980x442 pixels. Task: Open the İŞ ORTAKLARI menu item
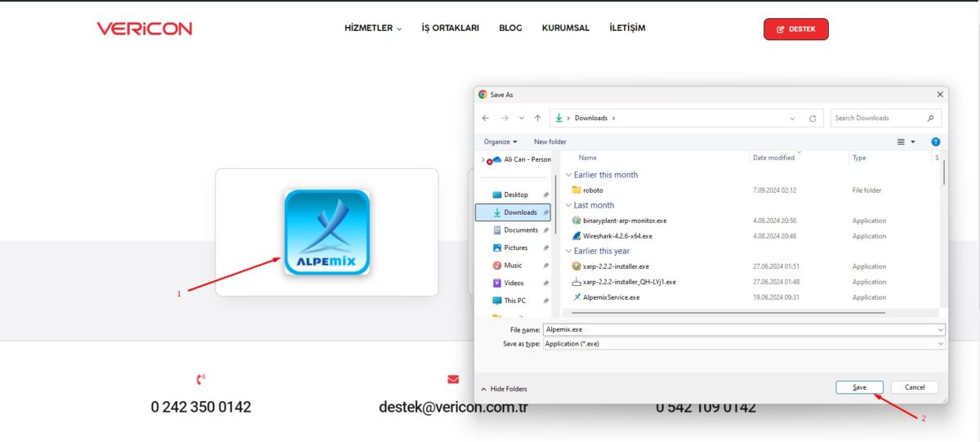pyautogui.click(x=450, y=28)
